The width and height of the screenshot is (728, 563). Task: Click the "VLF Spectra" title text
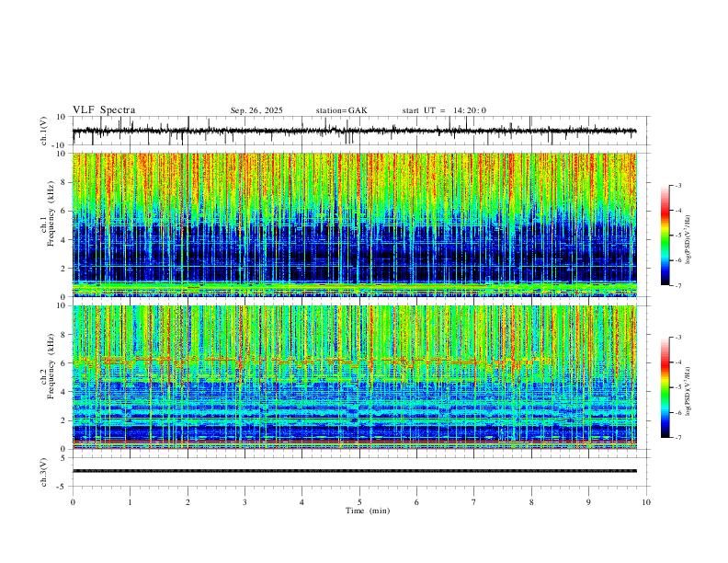(x=104, y=110)
